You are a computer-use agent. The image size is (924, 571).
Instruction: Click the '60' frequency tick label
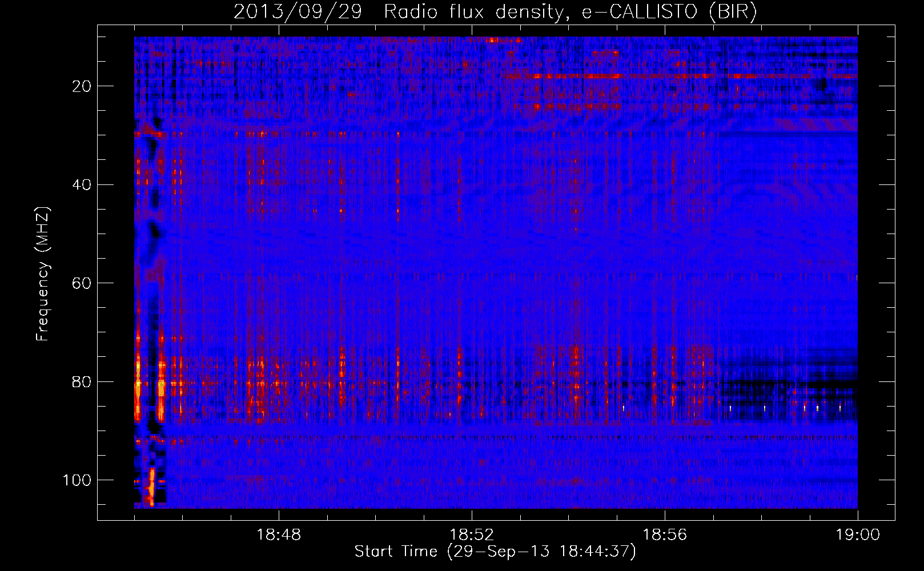pyautogui.click(x=82, y=283)
